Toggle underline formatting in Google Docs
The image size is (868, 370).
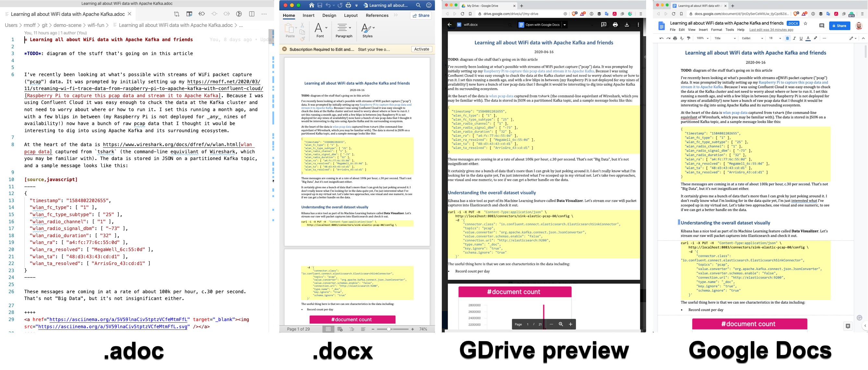(x=801, y=38)
